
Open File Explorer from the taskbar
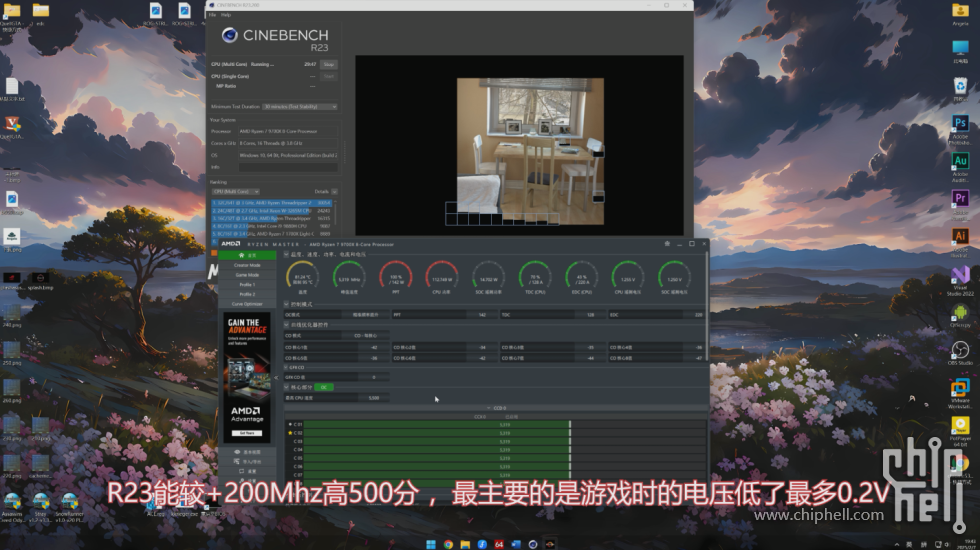(x=465, y=544)
